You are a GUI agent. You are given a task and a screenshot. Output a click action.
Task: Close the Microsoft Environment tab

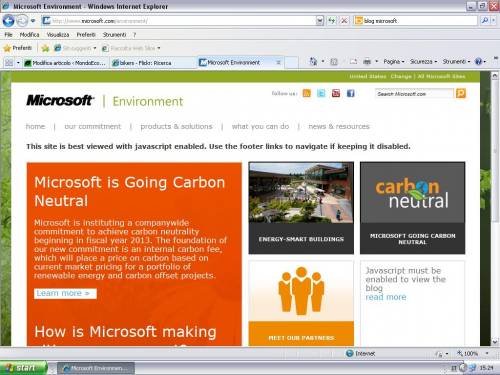point(278,62)
